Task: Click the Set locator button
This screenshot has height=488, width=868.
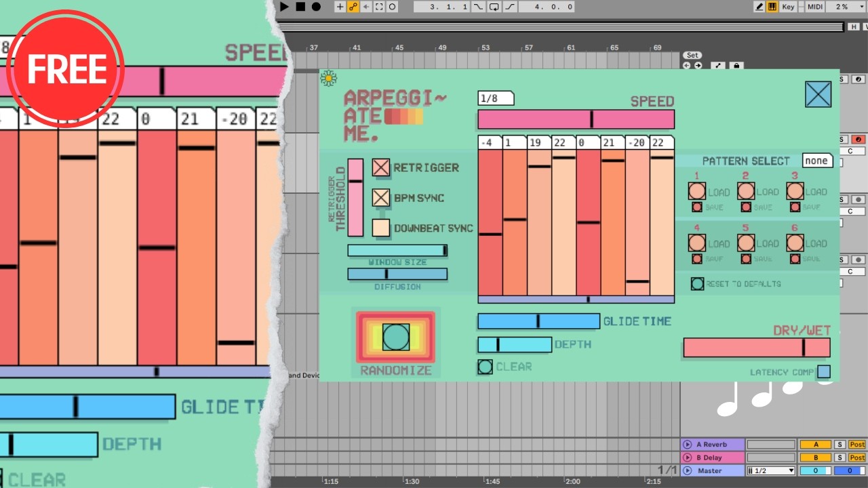Action: coord(692,56)
